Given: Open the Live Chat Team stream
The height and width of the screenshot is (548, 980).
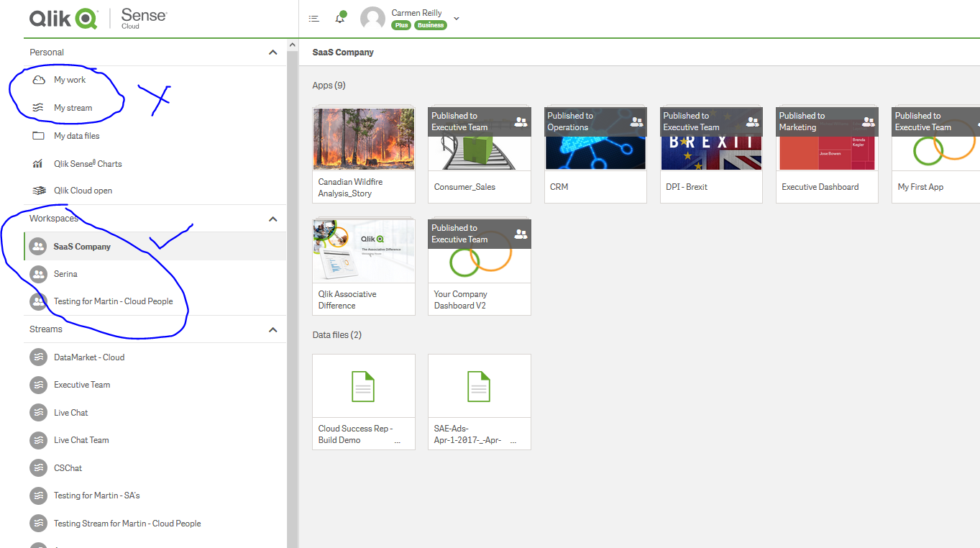Looking at the screenshot, I should click(x=81, y=440).
